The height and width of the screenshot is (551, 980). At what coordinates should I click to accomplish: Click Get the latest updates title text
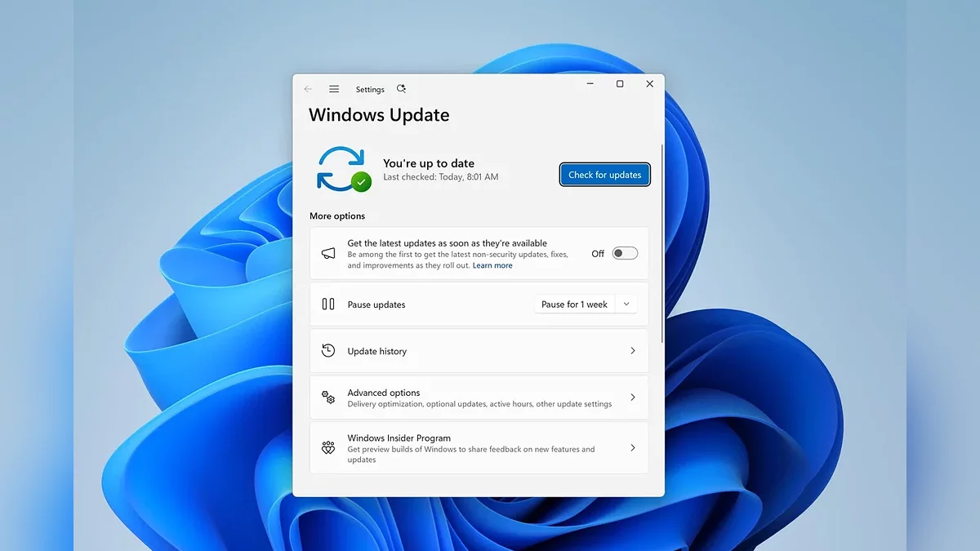[448, 243]
